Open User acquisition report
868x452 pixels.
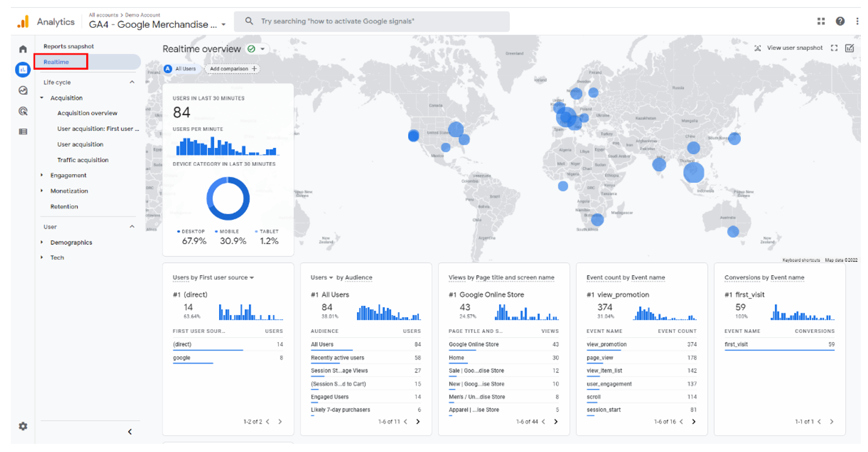pos(80,144)
